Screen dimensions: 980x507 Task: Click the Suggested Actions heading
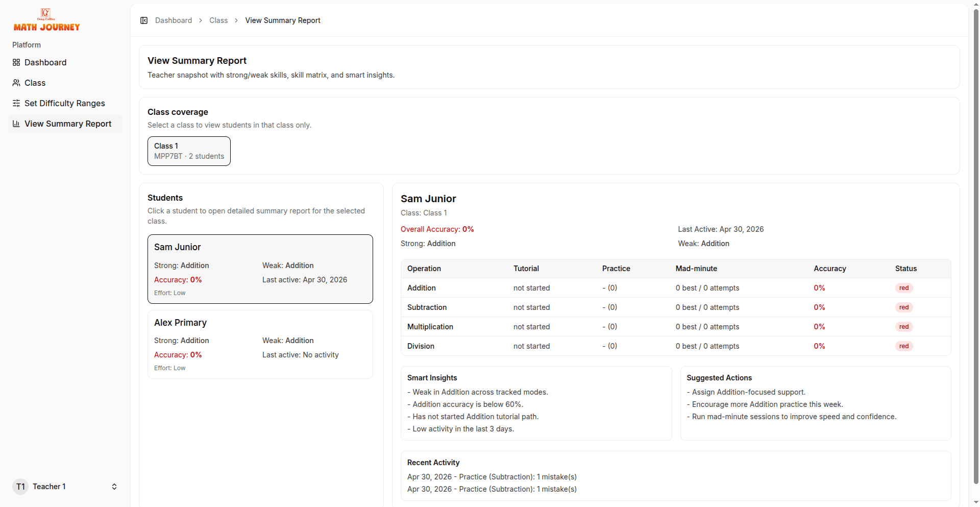[x=719, y=378]
